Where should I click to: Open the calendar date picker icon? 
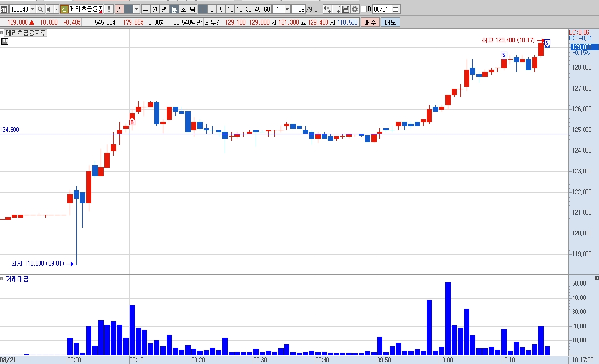click(395, 9)
